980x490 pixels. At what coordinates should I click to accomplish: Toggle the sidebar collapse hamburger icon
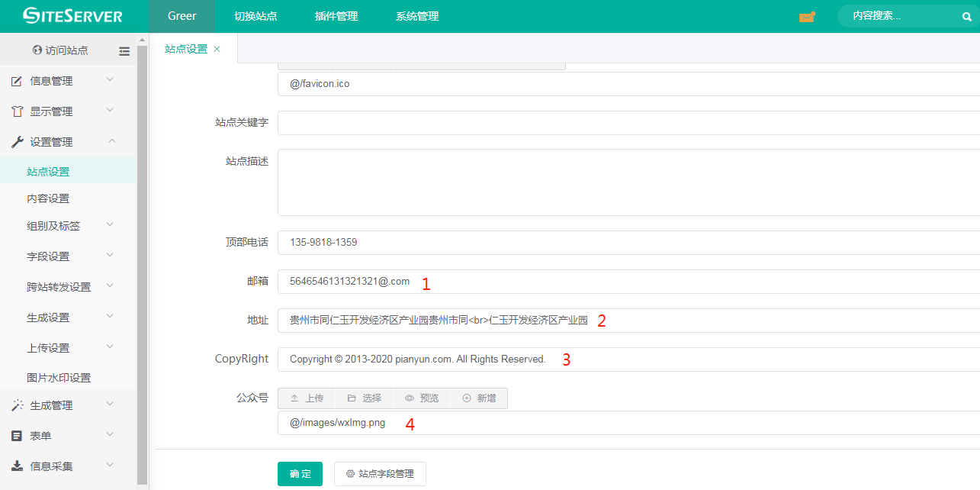tap(124, 51)
